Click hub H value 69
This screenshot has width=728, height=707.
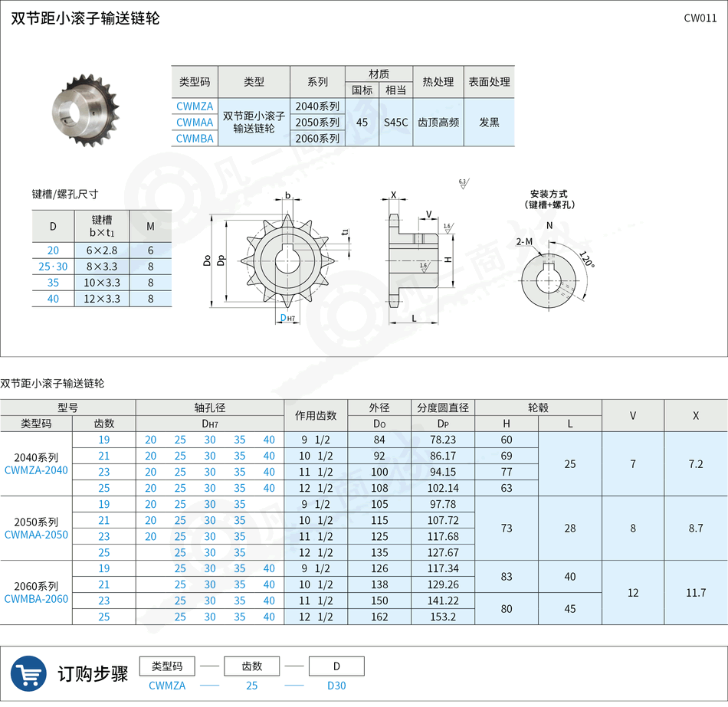click(x=507, y=456)
